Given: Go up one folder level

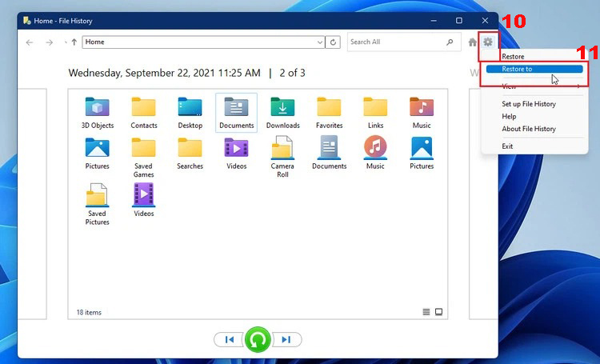Looking at the screenshot, I should click(74, 42).
